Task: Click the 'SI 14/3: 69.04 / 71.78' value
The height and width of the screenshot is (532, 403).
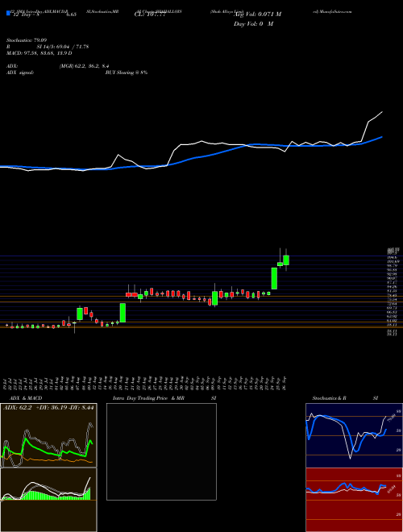Action: pos(62,47)
